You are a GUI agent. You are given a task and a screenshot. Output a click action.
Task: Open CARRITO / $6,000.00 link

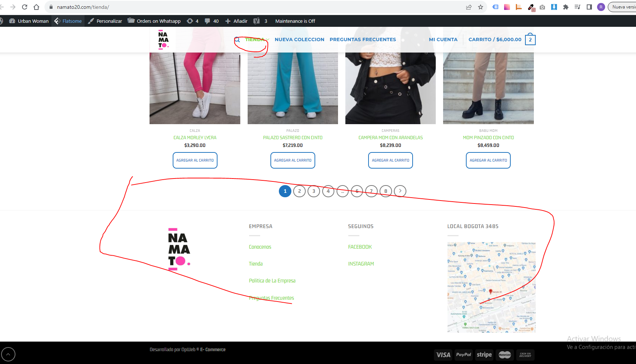[x=495, y=40]
